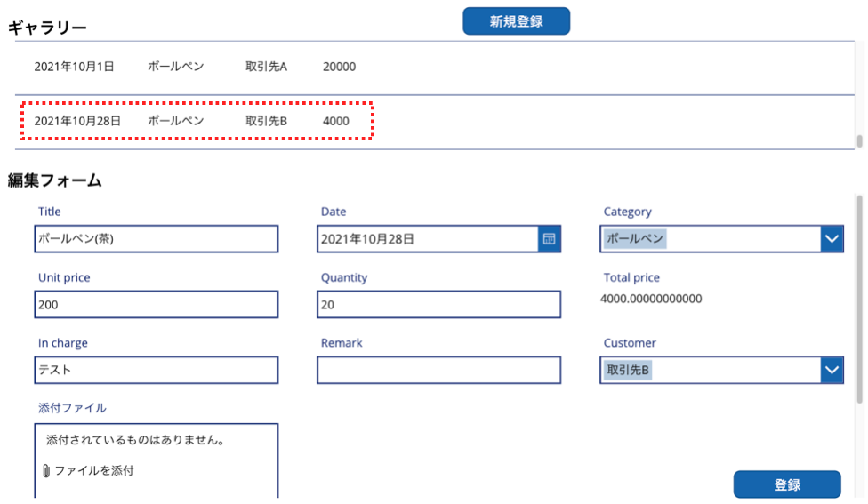Click the Remark label

point(342,343)
